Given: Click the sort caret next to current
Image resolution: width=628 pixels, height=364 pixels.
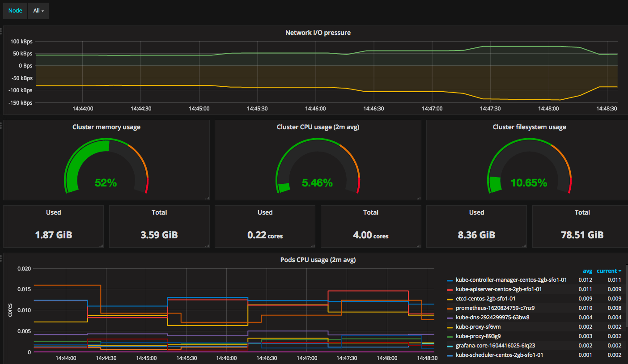Looking at the screenshot, I should pyautogui.click(x=620, y=271).
